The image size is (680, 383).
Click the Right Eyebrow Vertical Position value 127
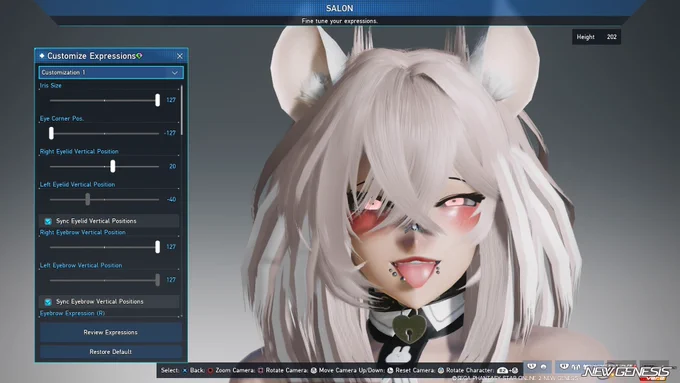coord(171,247)
